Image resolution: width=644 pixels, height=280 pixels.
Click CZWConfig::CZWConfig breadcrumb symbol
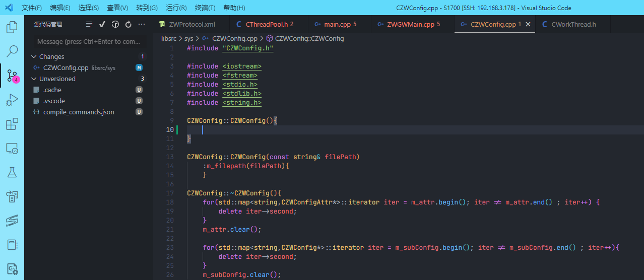(309, 38)
